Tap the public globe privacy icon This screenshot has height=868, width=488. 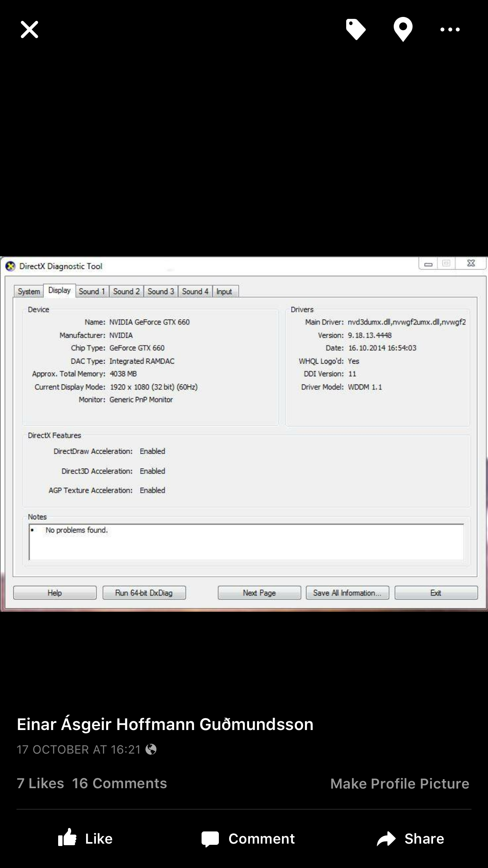(151, 749)
